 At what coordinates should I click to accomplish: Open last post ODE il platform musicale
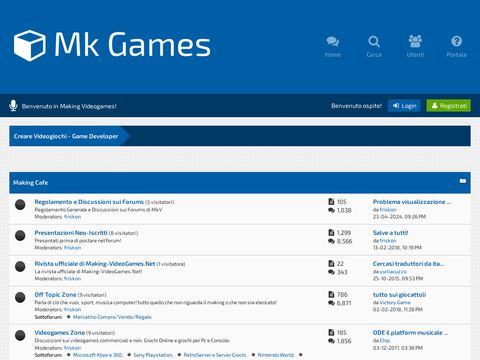pos(410,333)
